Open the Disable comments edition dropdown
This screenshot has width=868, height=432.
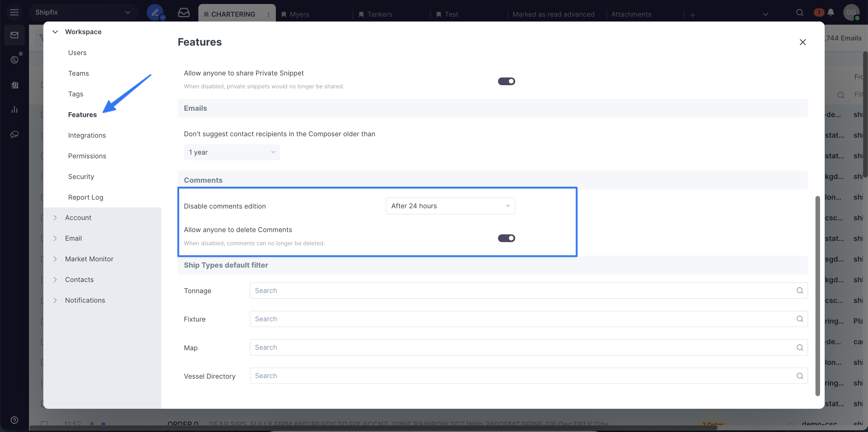(450, 206)
